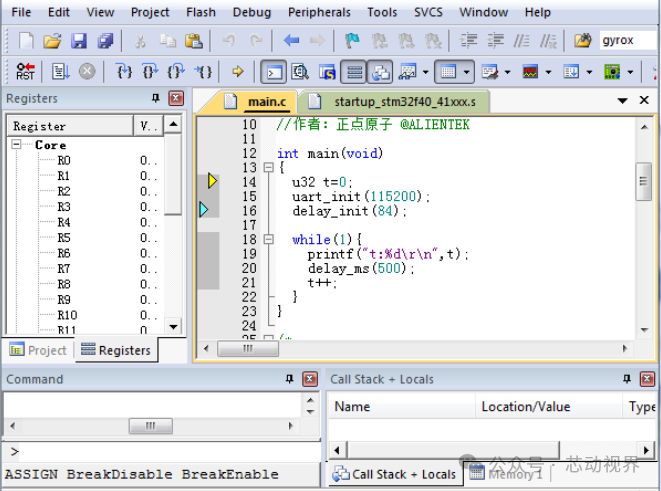Toggle the Disassembly window button

[x=300, y=72]
